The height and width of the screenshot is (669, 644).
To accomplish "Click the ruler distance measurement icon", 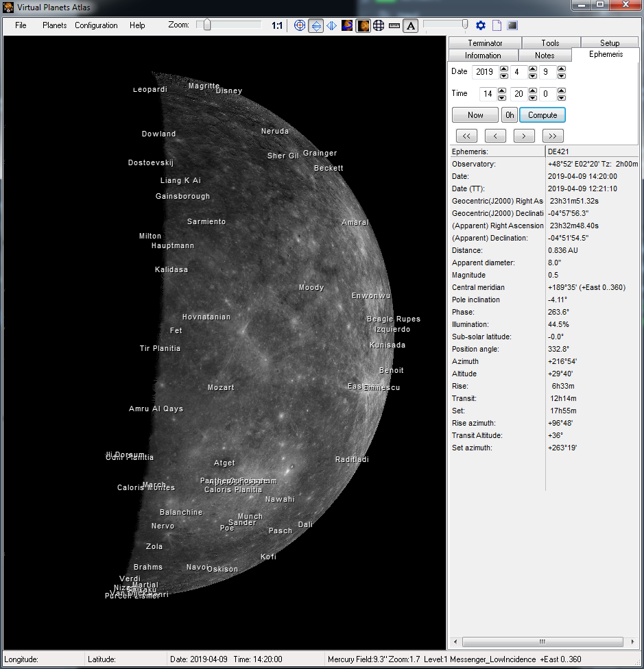I will (394, 25).
